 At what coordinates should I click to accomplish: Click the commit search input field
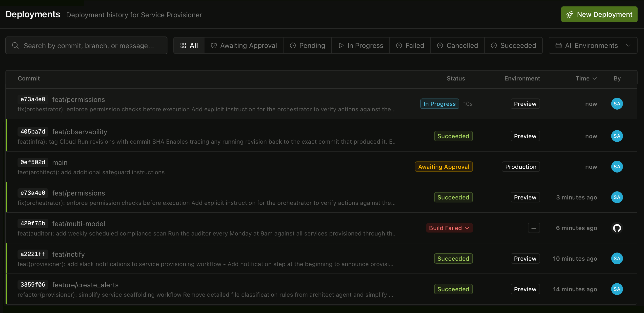[x=86, y=45]
